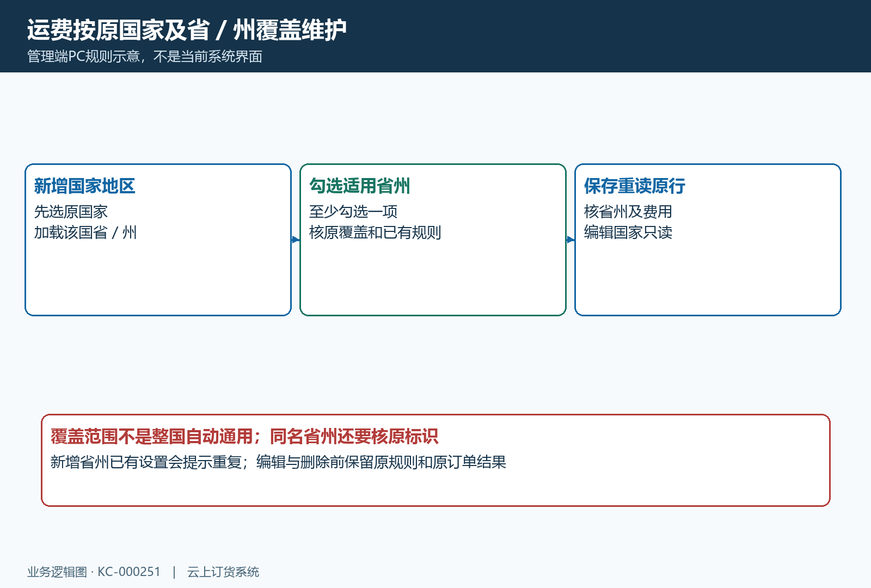Click the line 先选原国家
Viewport: 871px width, 588px height.
(71, 211)
